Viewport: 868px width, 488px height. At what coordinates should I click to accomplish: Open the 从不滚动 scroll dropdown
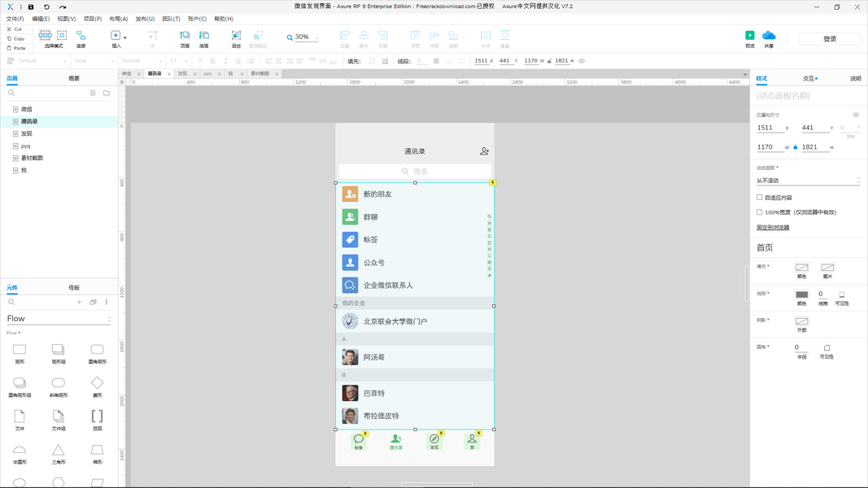[x=809, y=181]
